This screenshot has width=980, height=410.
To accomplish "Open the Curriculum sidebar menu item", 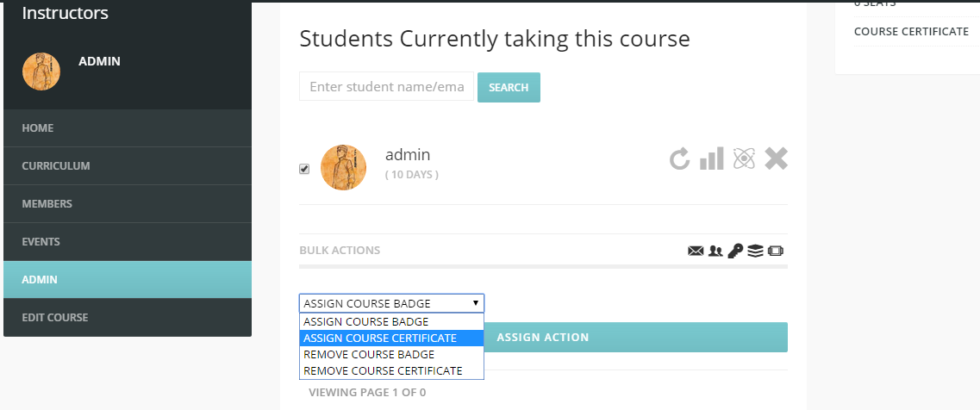I will (x=128, y=165).
